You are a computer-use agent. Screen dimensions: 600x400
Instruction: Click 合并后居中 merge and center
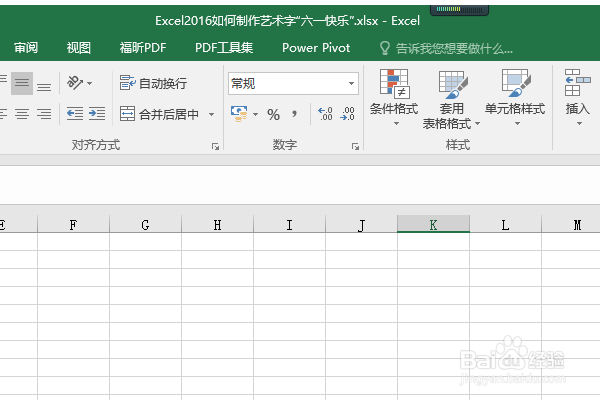pos(160,114)
